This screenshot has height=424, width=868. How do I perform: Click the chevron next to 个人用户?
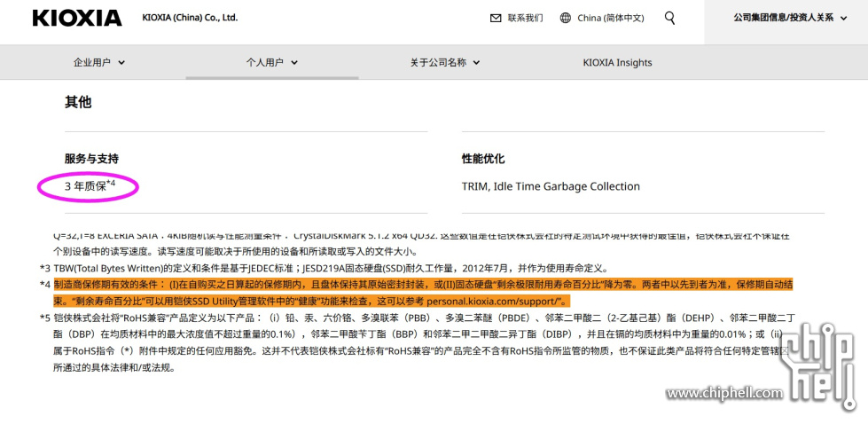[x=294, y=63]
